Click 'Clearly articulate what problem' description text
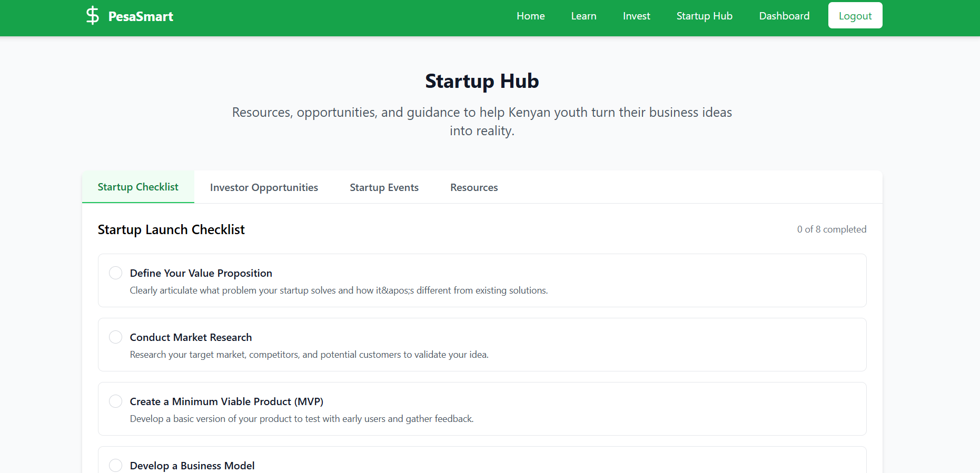The image size is (980, 473). [x=339, y=290]
